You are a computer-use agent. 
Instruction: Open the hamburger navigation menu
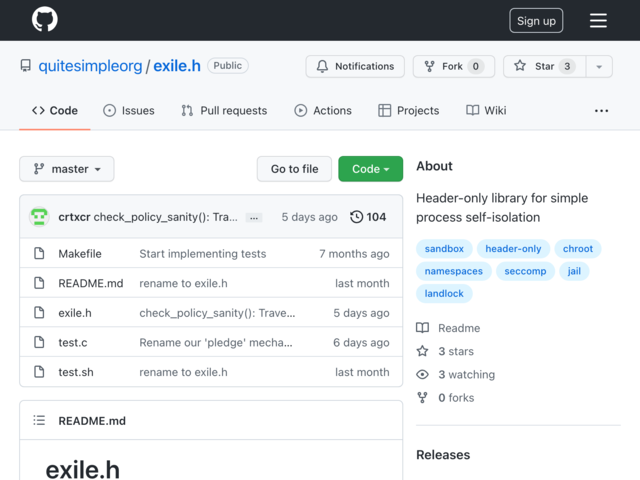coord(598,20)
